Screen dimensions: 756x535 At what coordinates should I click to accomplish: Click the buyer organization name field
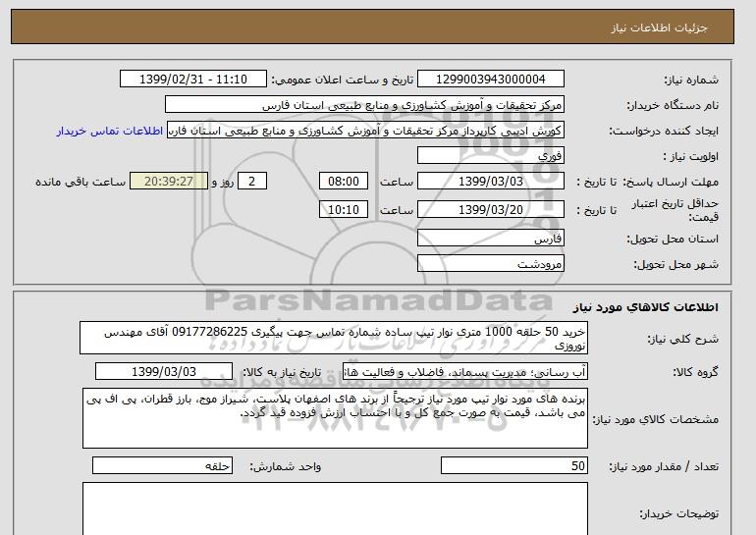pos(364,105)
